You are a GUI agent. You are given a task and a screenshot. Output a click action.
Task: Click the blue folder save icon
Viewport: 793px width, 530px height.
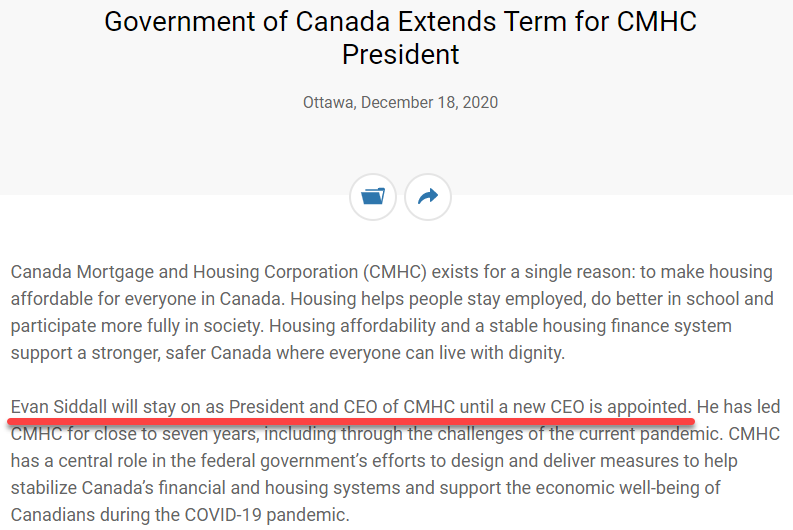pos(373,196)
